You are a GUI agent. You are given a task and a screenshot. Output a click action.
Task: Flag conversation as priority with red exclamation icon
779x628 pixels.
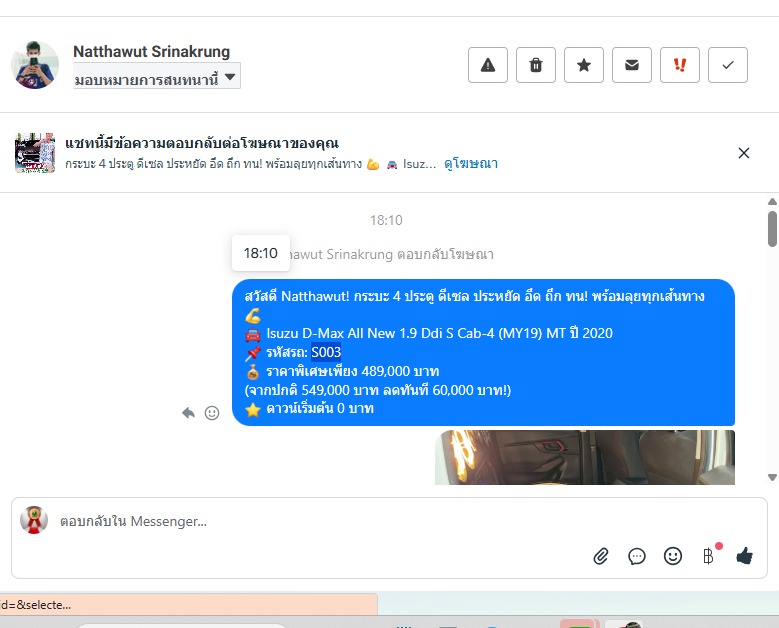click(680, 65)
